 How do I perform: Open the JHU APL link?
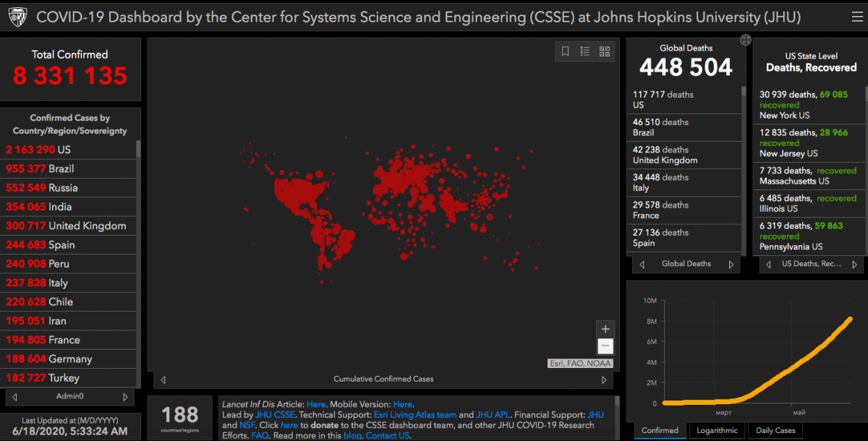pyautogui.click(x=493, y=415)
